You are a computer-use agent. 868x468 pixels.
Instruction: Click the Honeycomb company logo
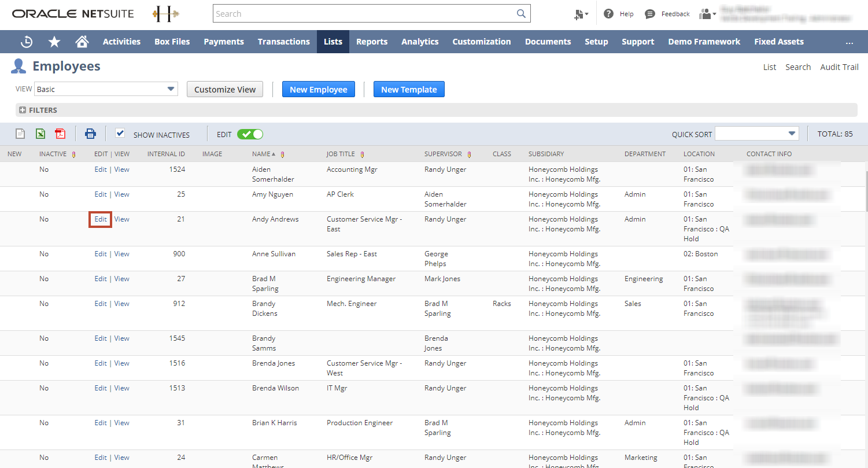click(166, 14)
